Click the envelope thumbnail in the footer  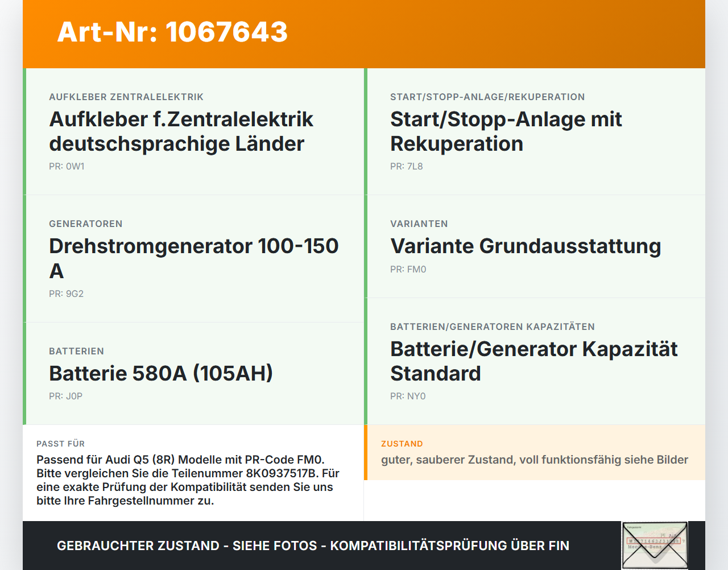(x=655, y=546)
